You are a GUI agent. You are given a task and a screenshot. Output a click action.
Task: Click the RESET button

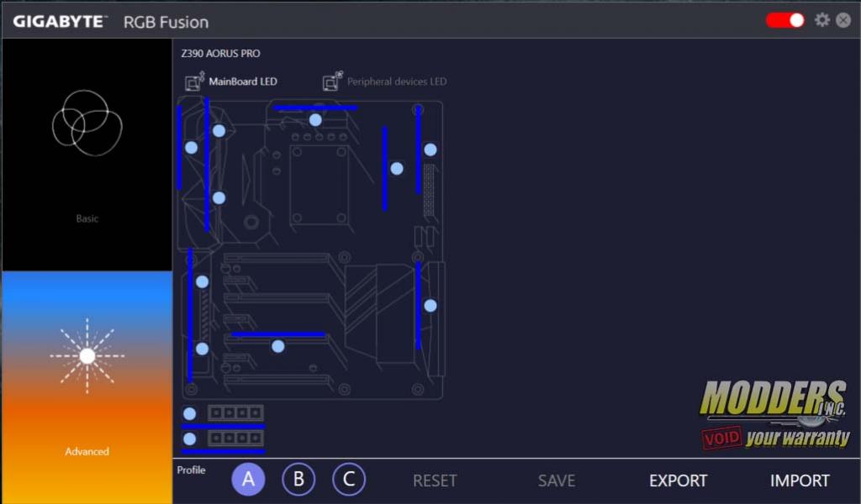(x=435, y=480)
